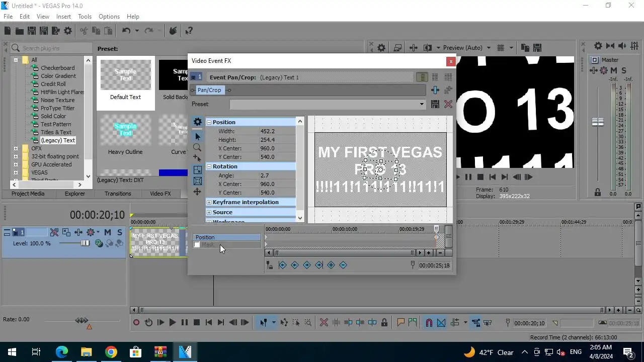Click the Width value 452.2 field
Image resolution: width=644 pixels, height=362 pixels.
(x=277, y=131)
